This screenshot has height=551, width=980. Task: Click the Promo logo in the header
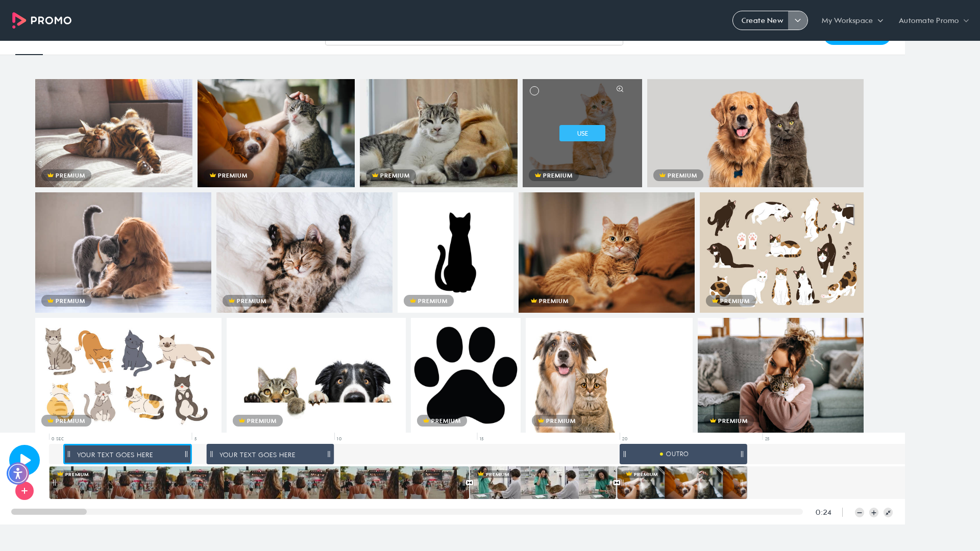point(42,20)
